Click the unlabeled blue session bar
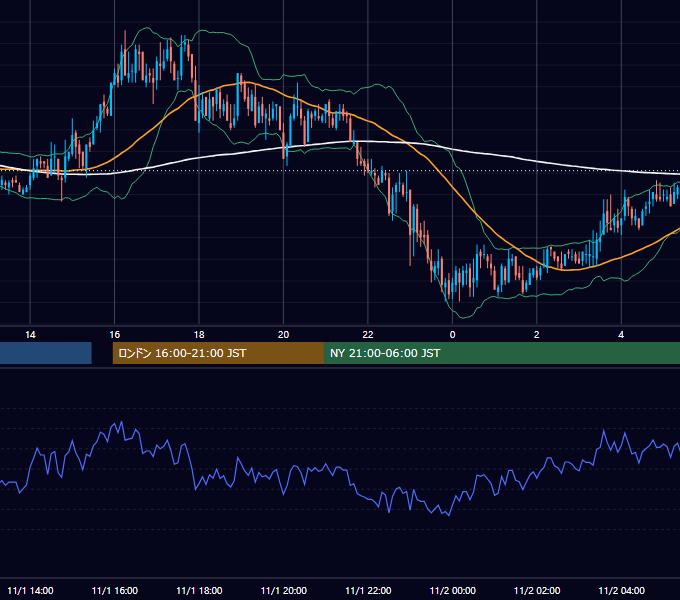This screenshot has height=600, width=680. point(46,353)
